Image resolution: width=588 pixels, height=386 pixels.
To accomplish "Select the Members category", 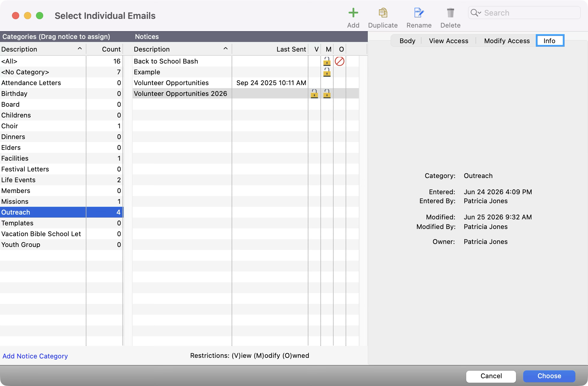I will coord(61,191).
